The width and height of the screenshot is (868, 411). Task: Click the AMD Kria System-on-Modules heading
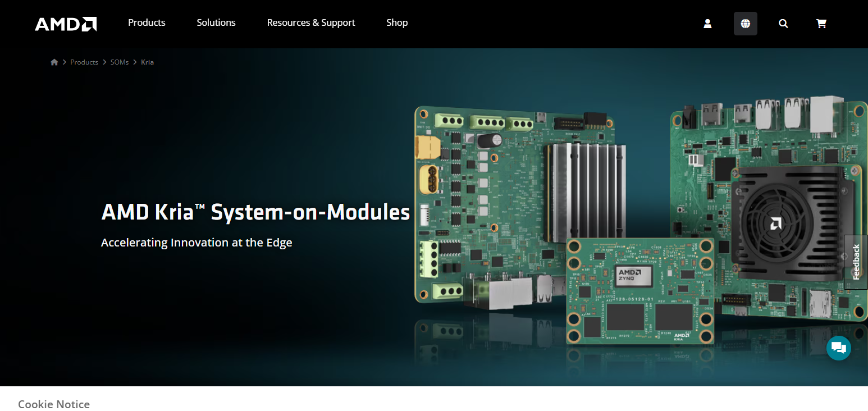pos(255,212)
